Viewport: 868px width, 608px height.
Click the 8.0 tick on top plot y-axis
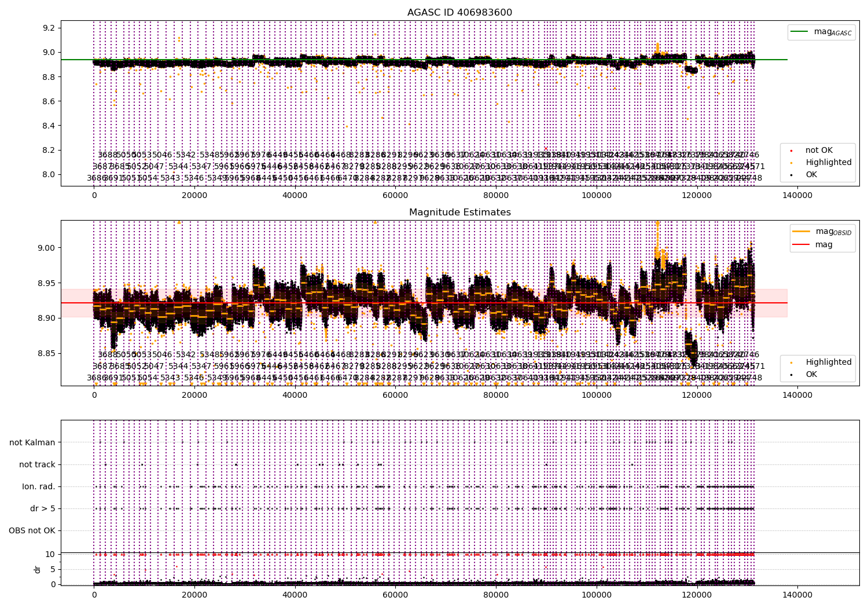pos(49,174)
